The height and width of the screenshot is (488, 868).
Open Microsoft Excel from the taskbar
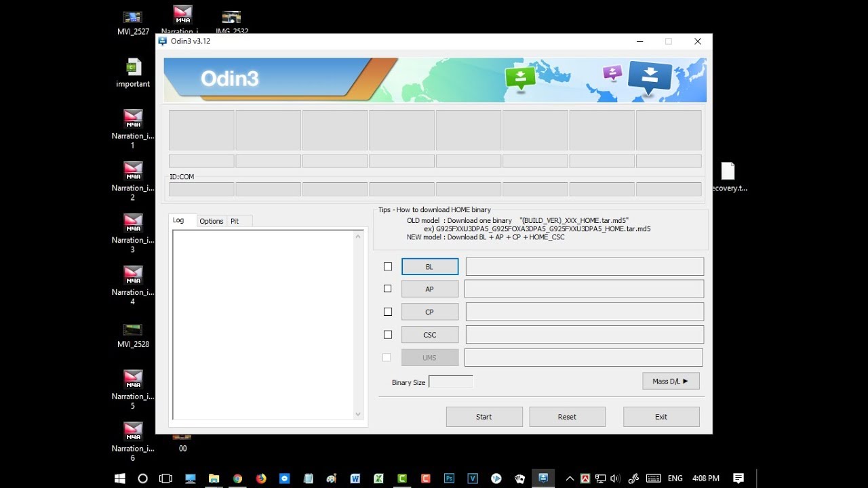pos(378,478)
